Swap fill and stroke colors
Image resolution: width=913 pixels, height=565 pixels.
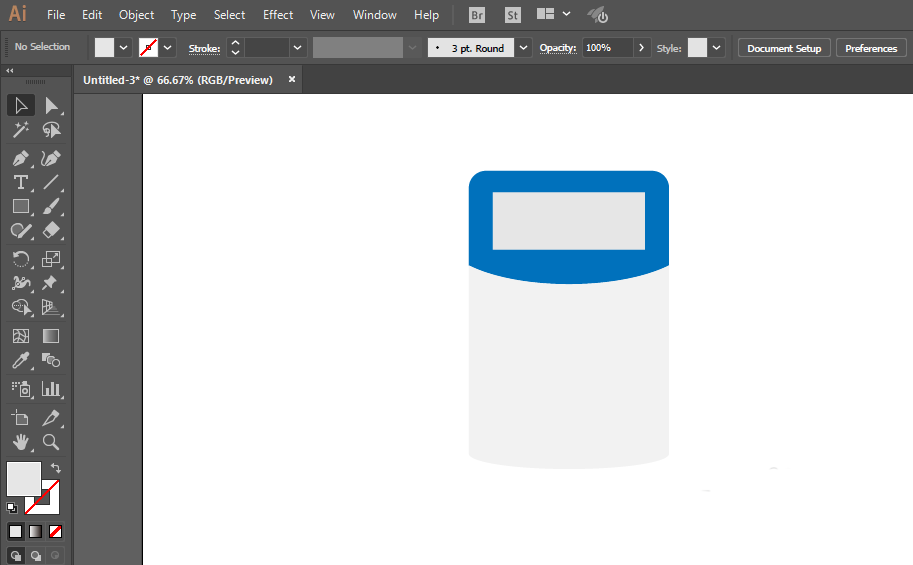[56, 468]
